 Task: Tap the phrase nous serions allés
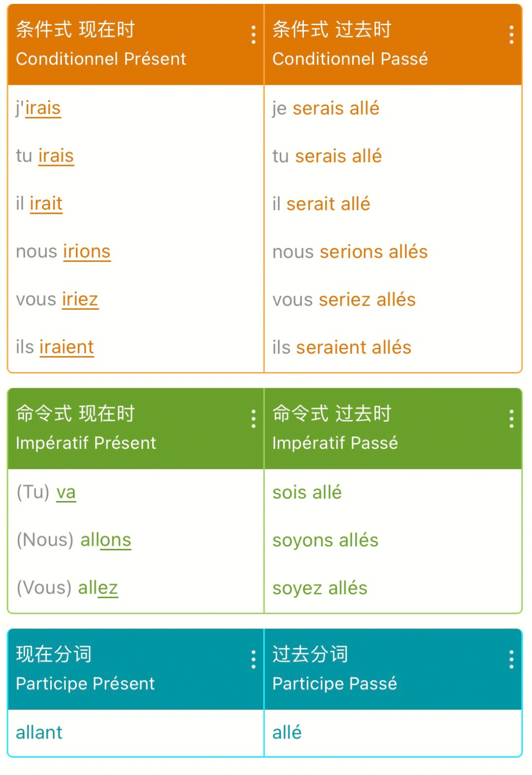coord(350,252)
